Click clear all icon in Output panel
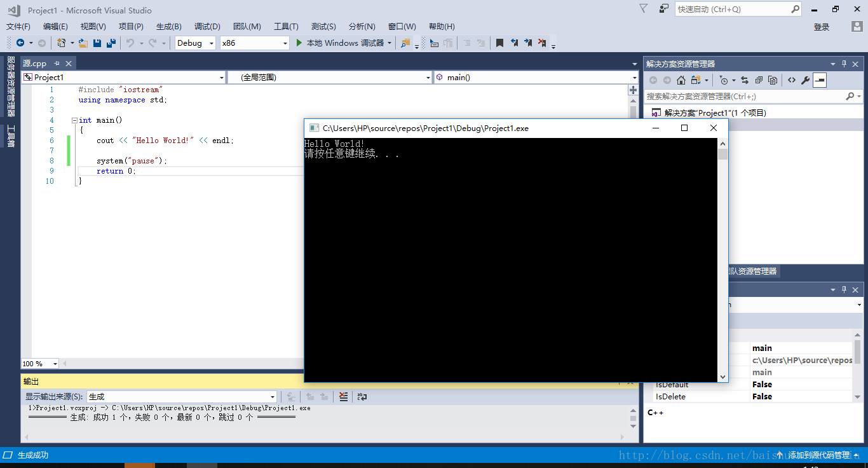Viewport: 868px width, 468px height. 344,397
